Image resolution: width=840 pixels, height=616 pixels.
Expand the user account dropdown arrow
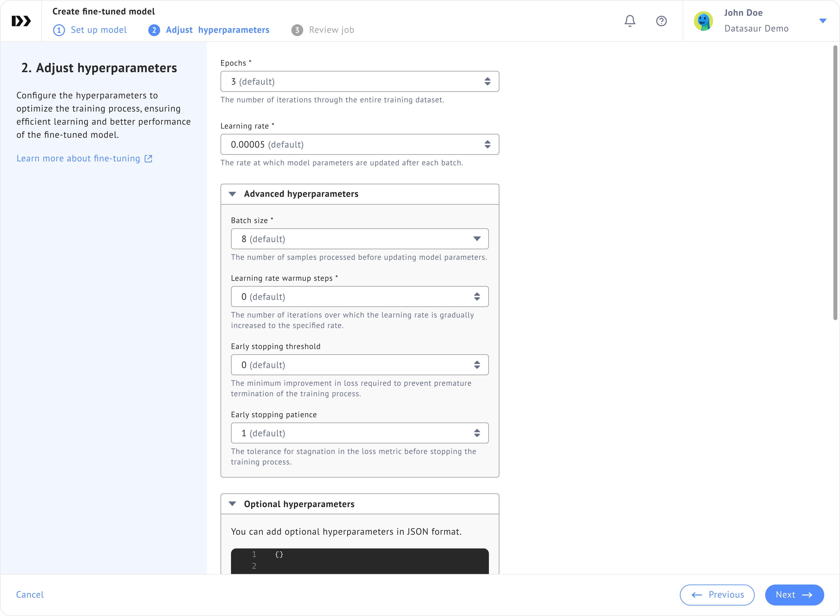pyautogui.click(x=822, y=21)
